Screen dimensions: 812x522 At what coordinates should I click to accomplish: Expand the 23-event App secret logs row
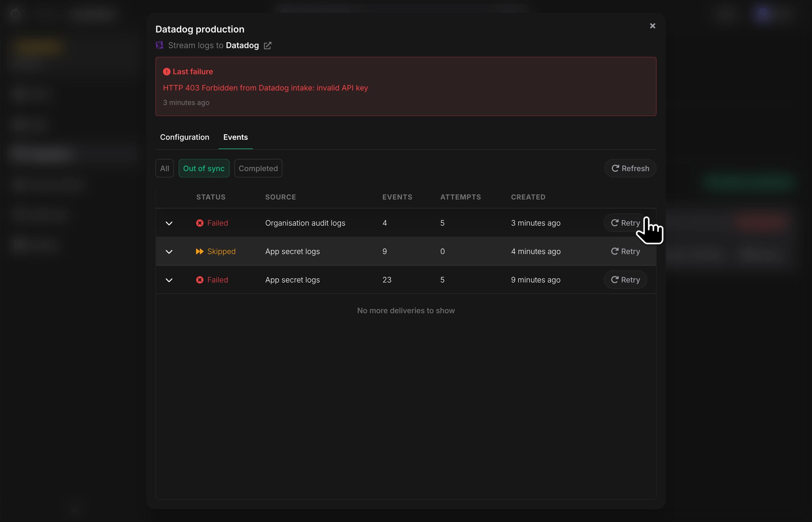pos(169,280)
